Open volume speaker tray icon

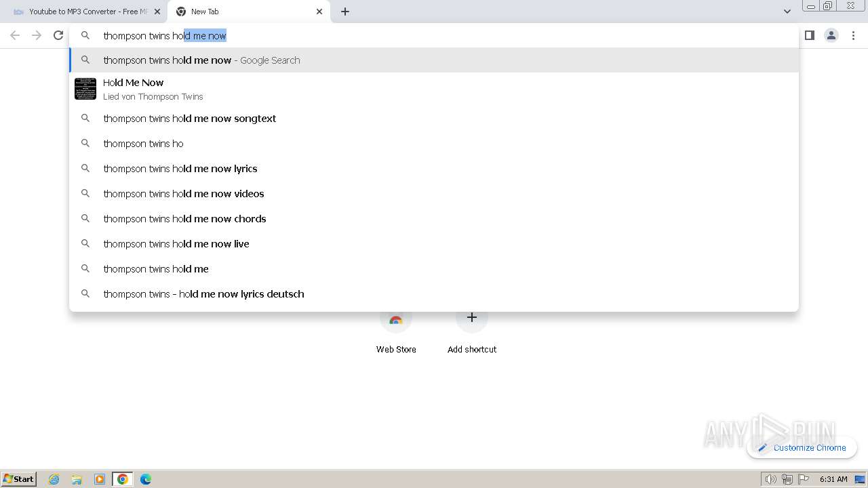(x=770, y=479)
